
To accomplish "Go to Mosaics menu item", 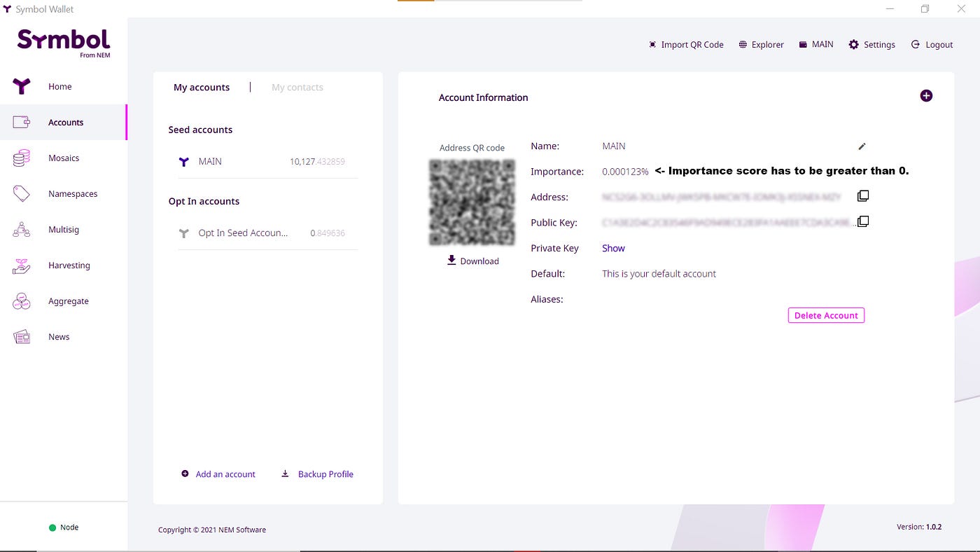I will pos(64,158).
